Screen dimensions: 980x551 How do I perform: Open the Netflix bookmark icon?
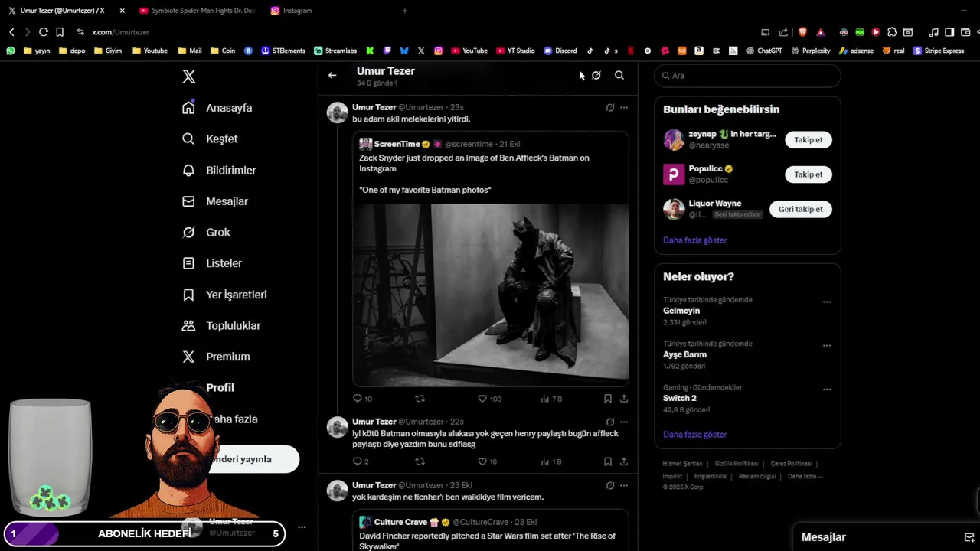(631, 51)
